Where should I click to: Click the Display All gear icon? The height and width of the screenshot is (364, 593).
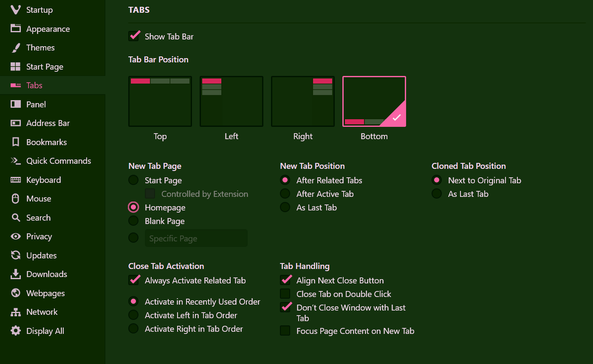pyautogui.click(x=16, y=331)
